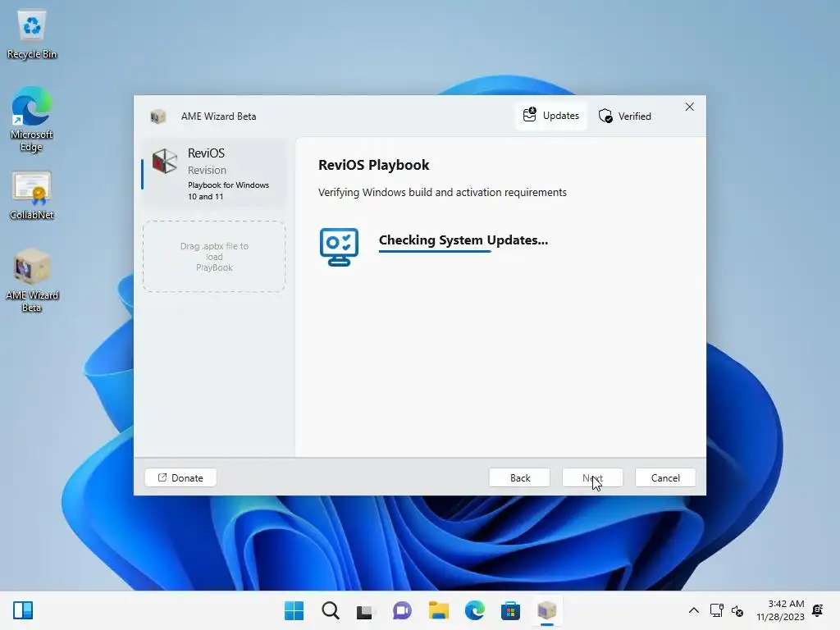This screenshot has height=630, width=840.
Task: Click Checking System Updates text
Action: (463, 240)
